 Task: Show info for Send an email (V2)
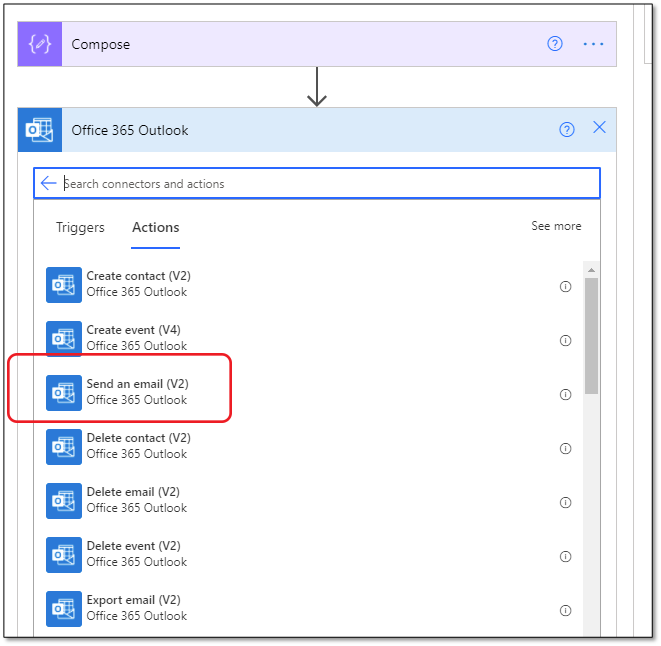point(565,395)
